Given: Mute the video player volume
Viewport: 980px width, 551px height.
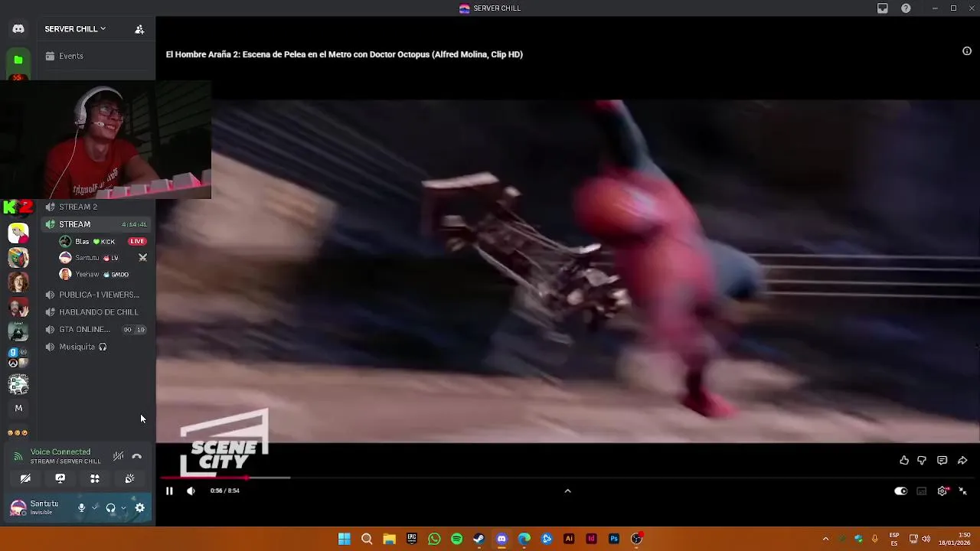Looking at the screenshot, I should pos(191,491).
